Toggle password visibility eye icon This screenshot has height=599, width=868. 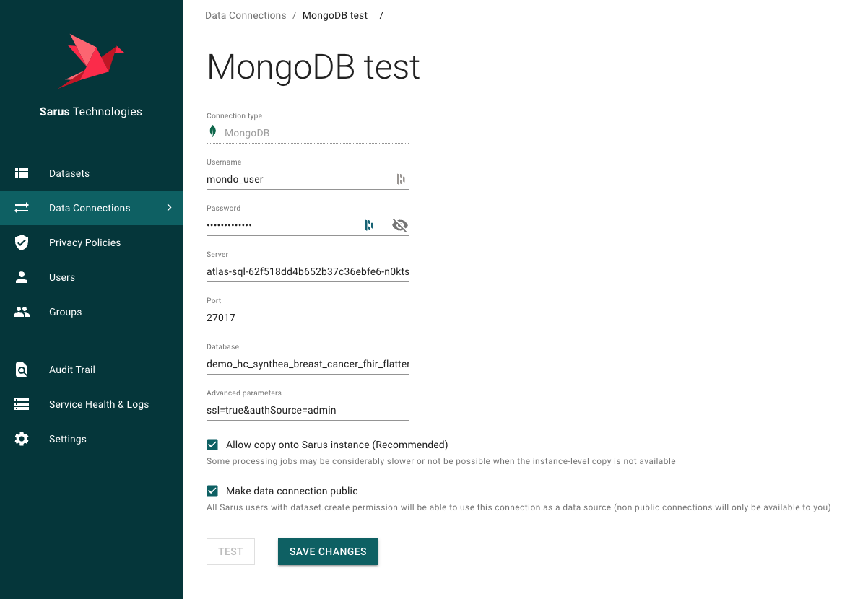[399, 225]
